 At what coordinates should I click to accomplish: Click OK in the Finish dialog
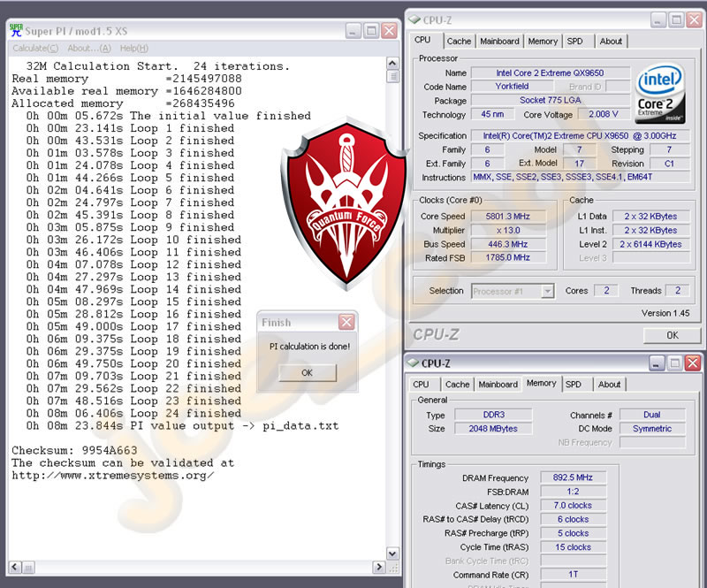click(x=307, y=373)
